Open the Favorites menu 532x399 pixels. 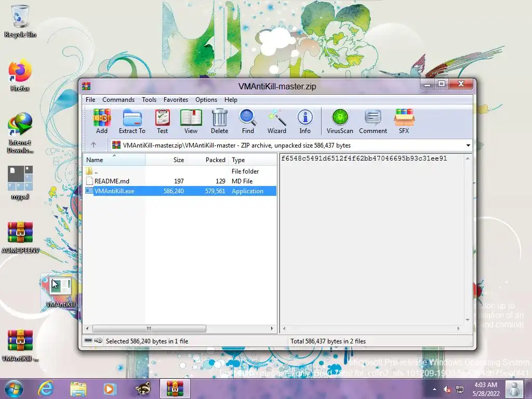point(176,100)
